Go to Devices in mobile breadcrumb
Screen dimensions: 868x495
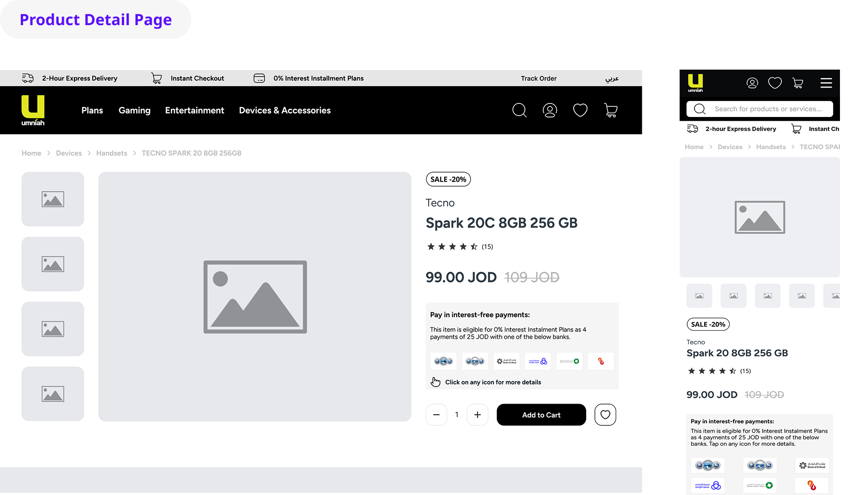tap(730, 147)
